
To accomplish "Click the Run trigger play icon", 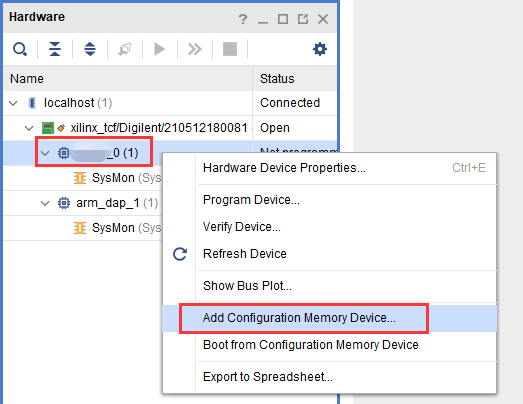I will click(160, 49).
